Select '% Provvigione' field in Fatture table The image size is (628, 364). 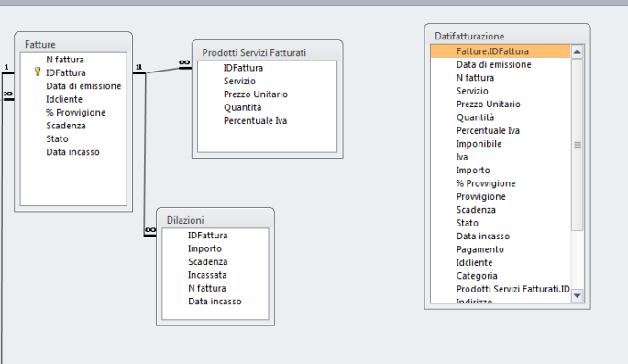tap(75, 113)
